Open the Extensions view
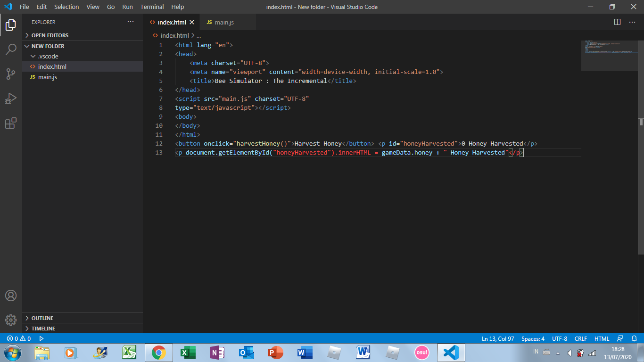Viewport: 644px width, 362px height. (x=11, y=123)
